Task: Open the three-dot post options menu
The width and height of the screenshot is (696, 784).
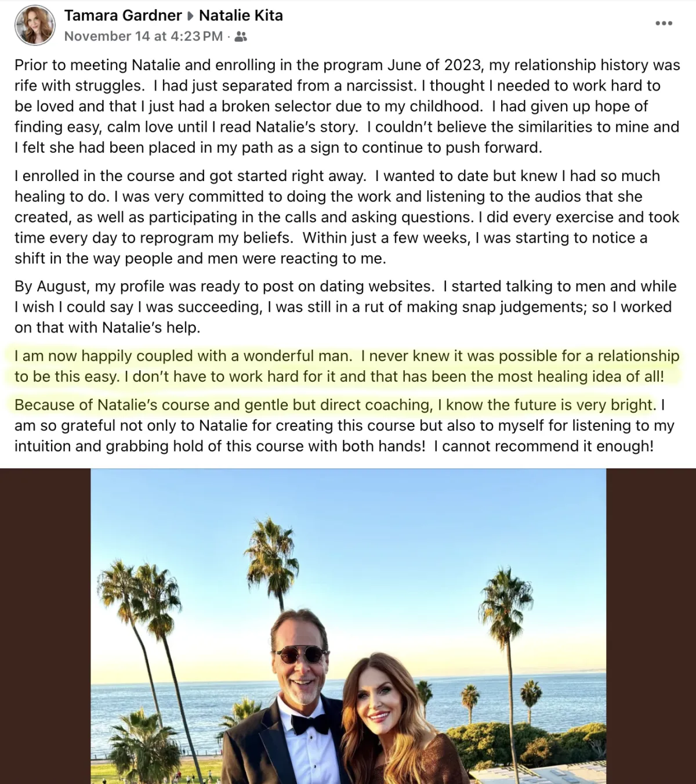Action: point(664,23)
